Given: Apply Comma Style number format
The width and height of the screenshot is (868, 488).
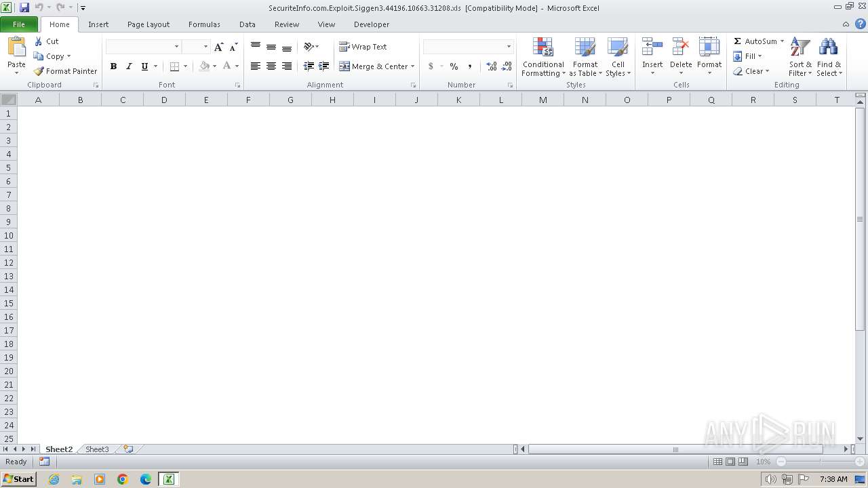Looking at the screenshot, I should pos(469,66).
